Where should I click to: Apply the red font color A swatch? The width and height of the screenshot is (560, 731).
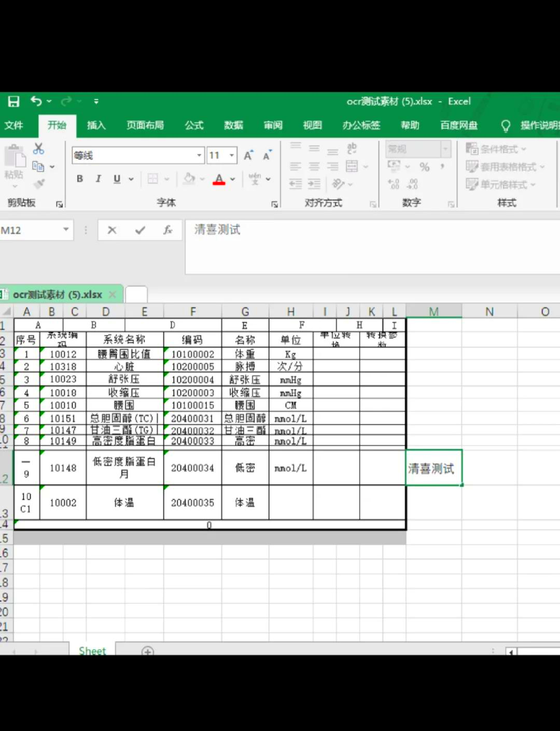[x=219, y=179]
